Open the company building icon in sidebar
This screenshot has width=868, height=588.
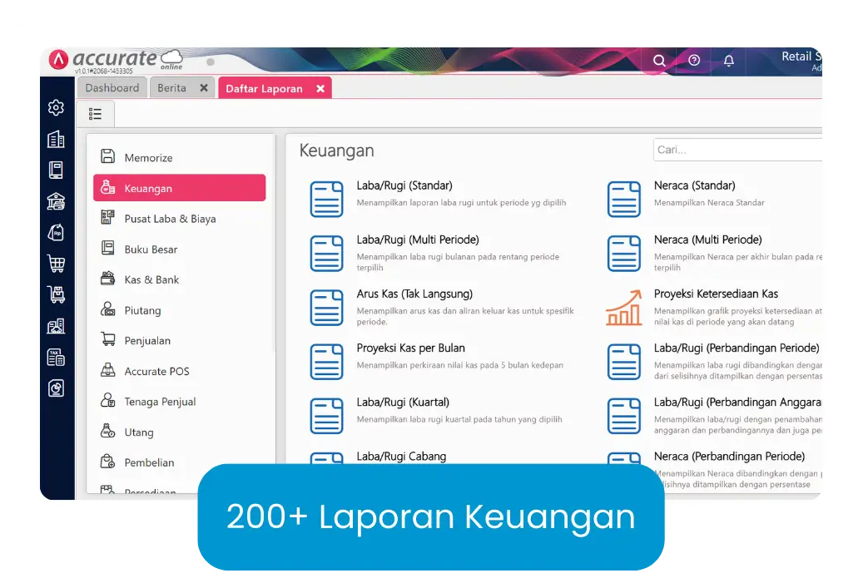(56, 139)
